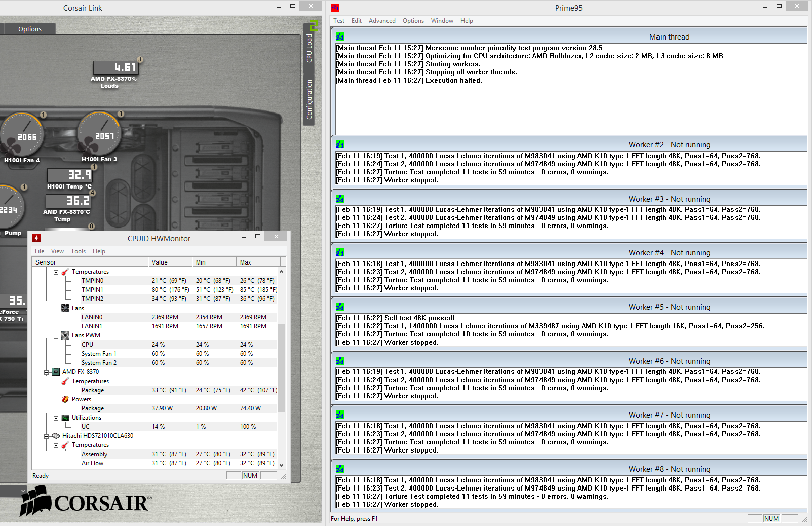This screenshot has width=812, height=526.
Task: Open the CPU Load side tab
Action: 309,48
